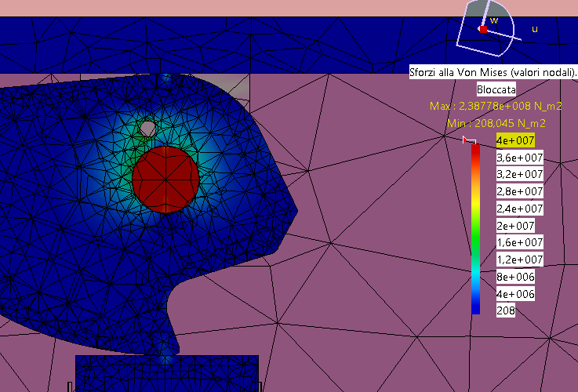Click the compass w axis label

point(494,20)
